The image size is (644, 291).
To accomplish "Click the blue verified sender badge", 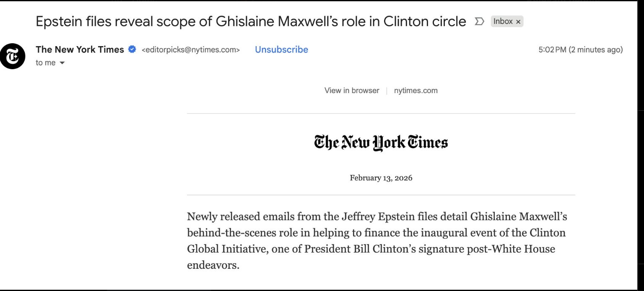I will click(132, 49).
